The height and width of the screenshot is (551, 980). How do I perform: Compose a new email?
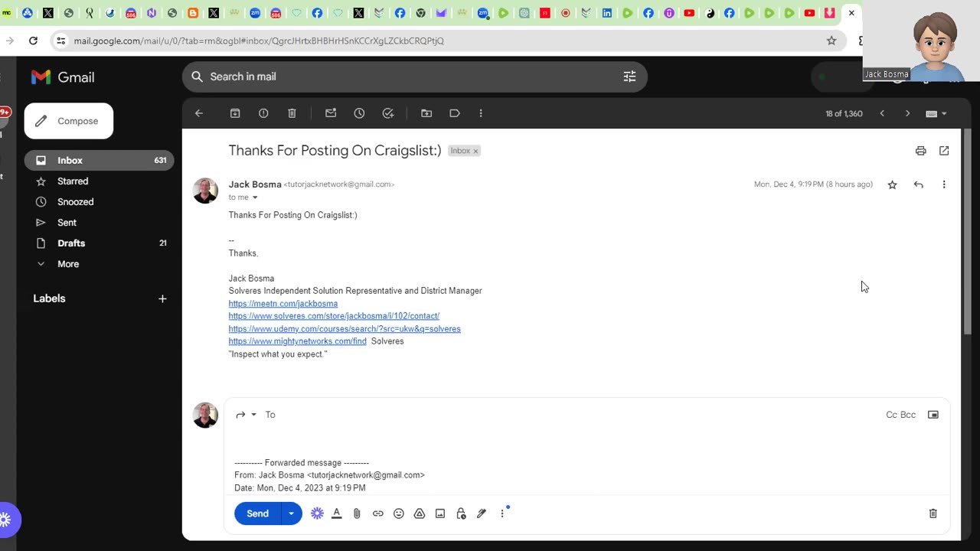click(x=69, y=121)
